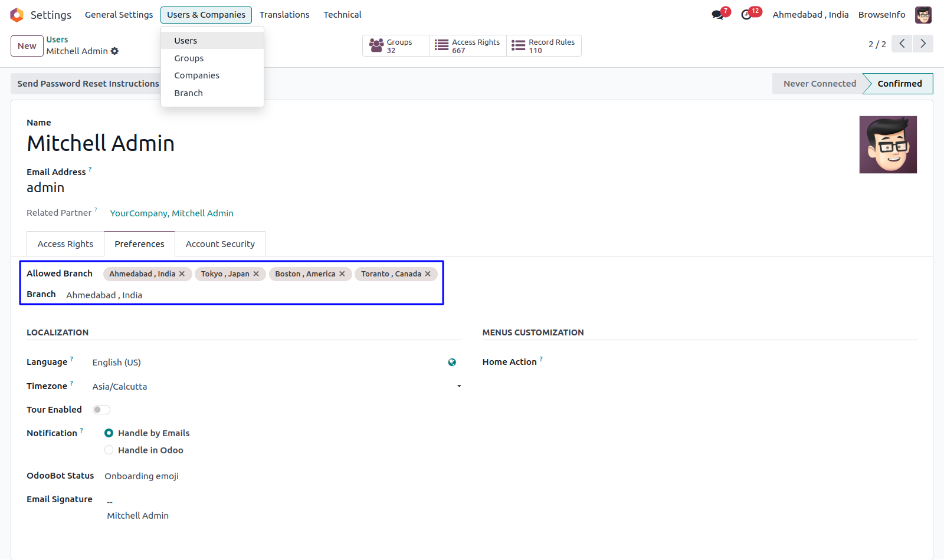Open the Odoo Settings app logo
Viewport: 944px width, 560px height.
click(17, 15)
